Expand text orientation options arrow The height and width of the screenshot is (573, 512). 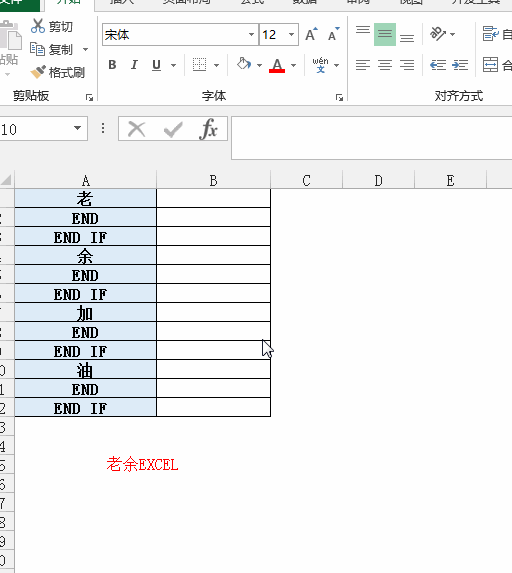(x=453, y=34)
